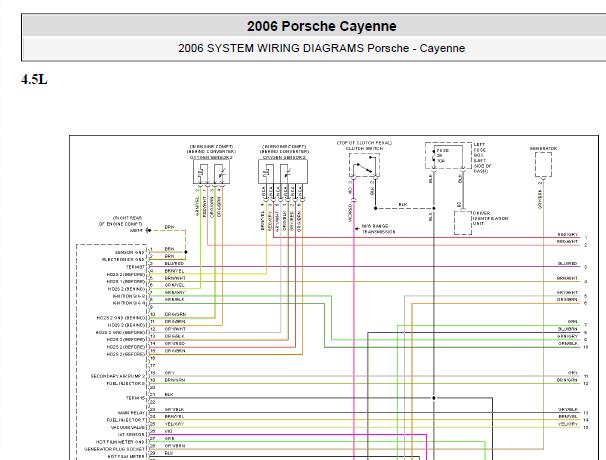Click the Driver Identification Unit dashed box
This screenshot has width=606, height=460.
[x=463, y=223]
